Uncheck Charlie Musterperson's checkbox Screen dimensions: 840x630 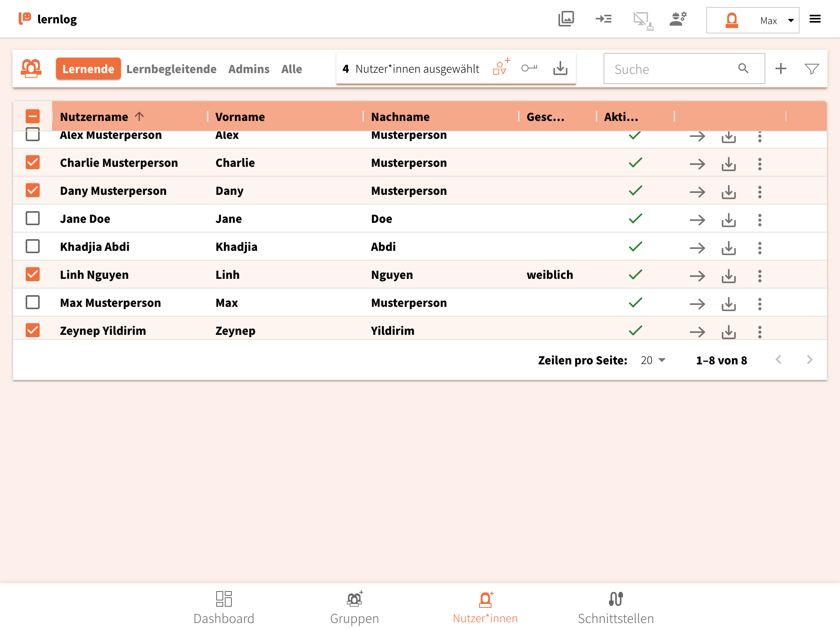(x=33, y=163)
